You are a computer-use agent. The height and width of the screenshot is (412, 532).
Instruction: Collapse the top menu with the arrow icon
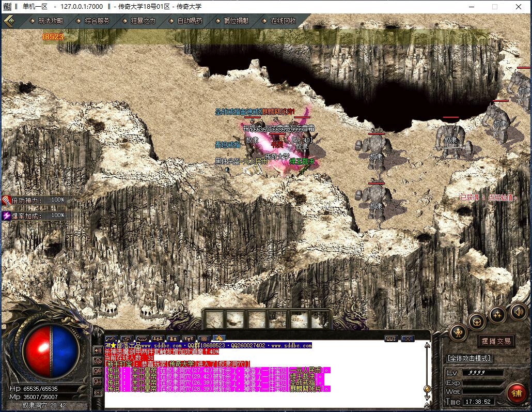9,21
